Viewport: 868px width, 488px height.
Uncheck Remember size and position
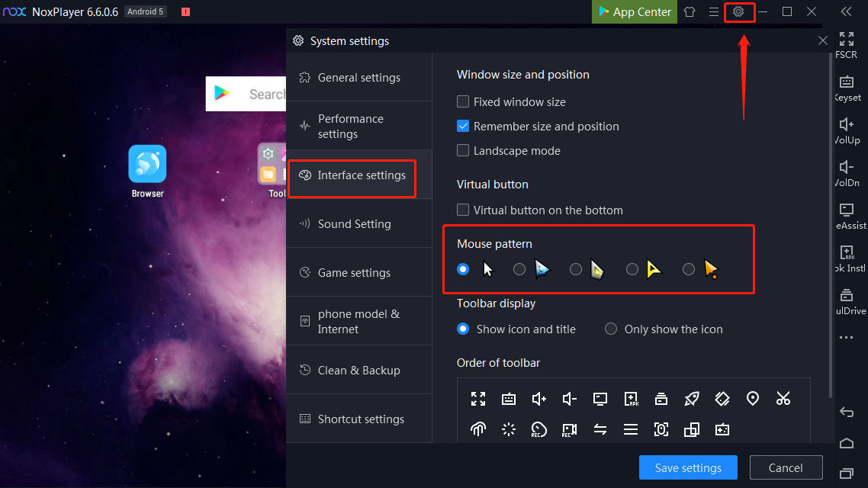click(463, 126)
